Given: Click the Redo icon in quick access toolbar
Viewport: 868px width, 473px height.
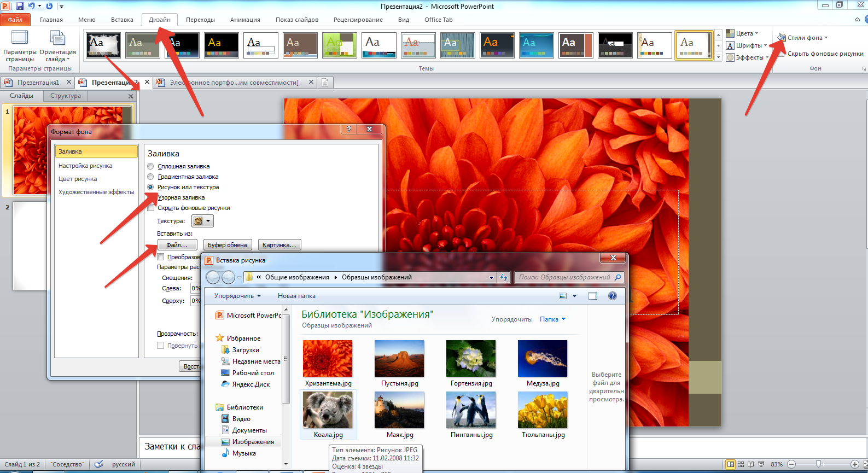Looking at the screenshot, I should click(x=49, y=6).
